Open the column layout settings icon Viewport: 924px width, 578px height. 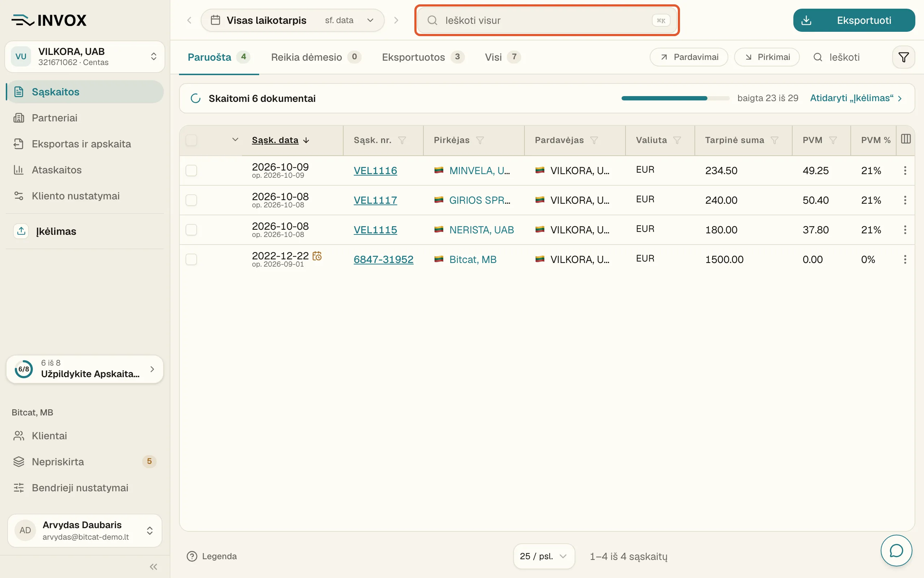tap(906, 139)
